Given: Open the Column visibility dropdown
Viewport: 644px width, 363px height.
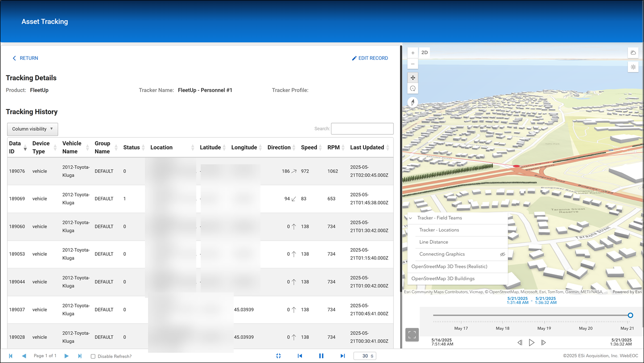Looking at the screenshot, I should [33, 129].
